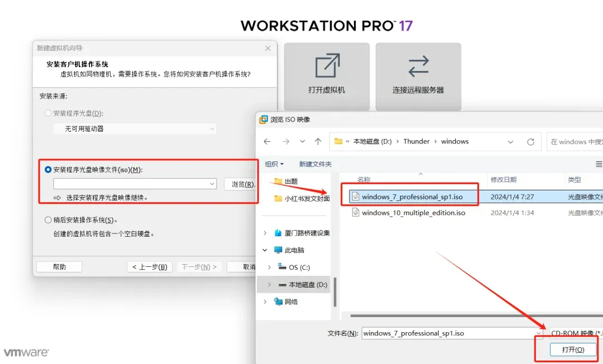603x364 pixels.
Task: Click the windows_7 iso file icon
Action: click(356, 197)
